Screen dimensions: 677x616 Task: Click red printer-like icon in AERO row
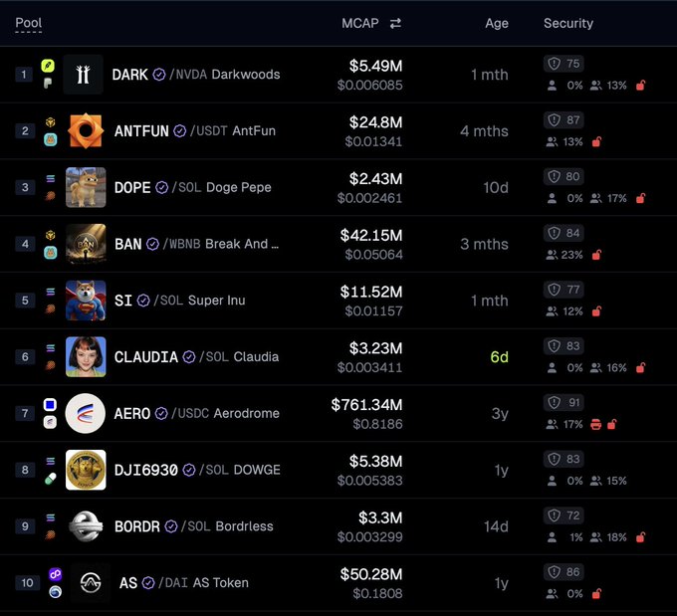tap(595, 424)
